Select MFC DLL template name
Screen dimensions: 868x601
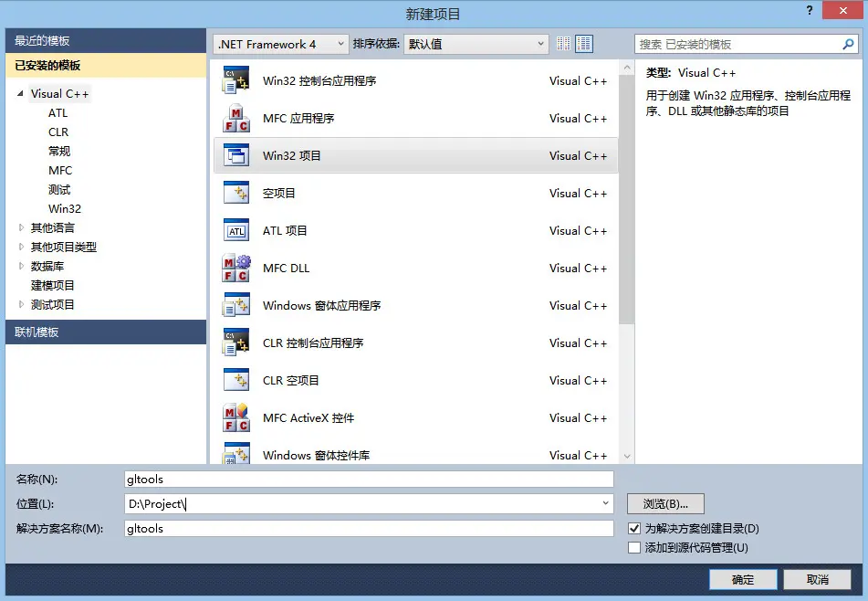click(287, 269)
